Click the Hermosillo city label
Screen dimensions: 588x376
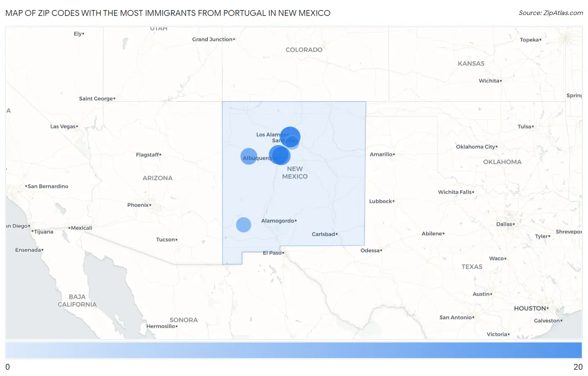161,326
